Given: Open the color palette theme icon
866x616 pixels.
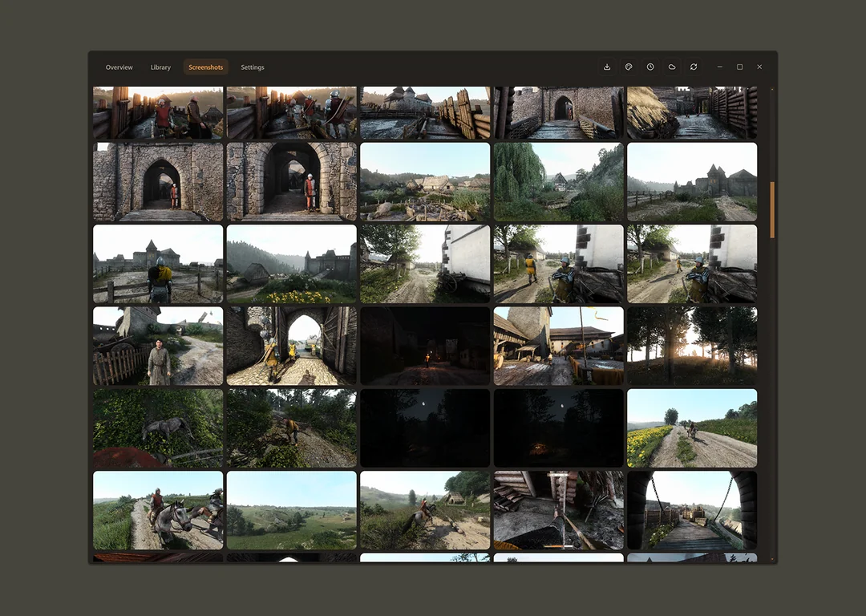Looking at the screenshot, I should pyautogui.click(x=629, y=67).
